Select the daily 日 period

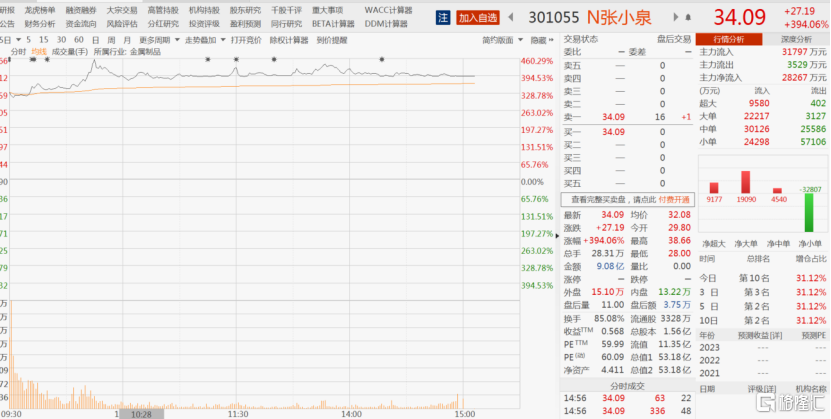95,40
